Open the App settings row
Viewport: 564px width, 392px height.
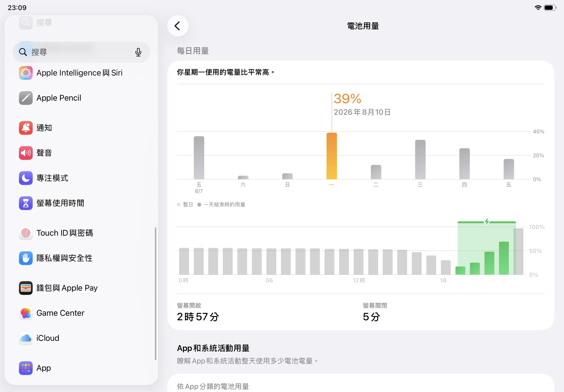point(81,368)
